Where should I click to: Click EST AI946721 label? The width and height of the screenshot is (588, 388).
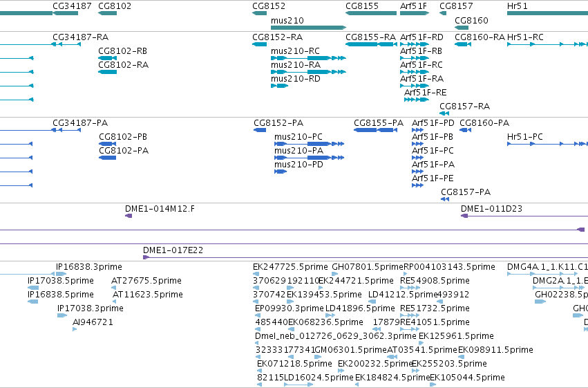click(93, 323)
